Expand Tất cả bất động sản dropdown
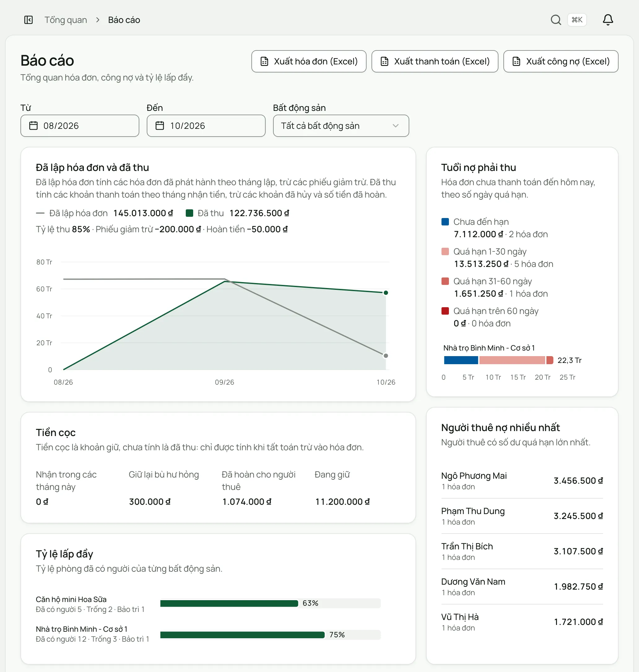Image resolution: width=639 pixels, height=672 pixels. 341,126
